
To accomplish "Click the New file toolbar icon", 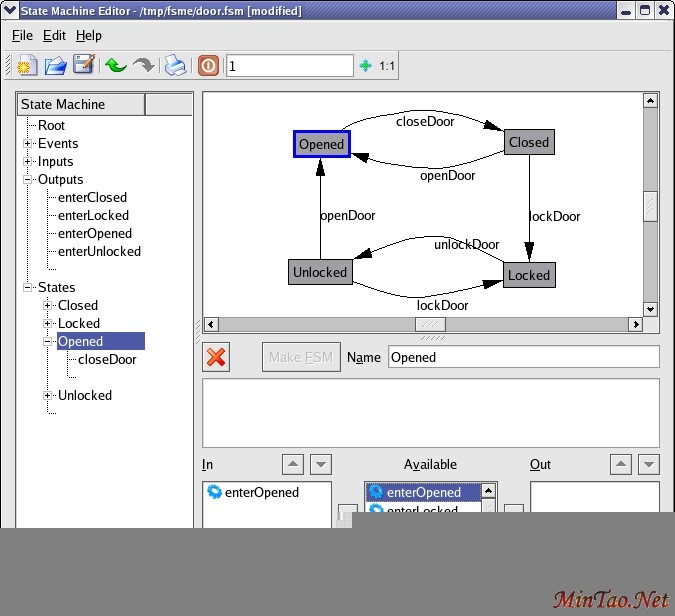I will (x=27, y=66).
